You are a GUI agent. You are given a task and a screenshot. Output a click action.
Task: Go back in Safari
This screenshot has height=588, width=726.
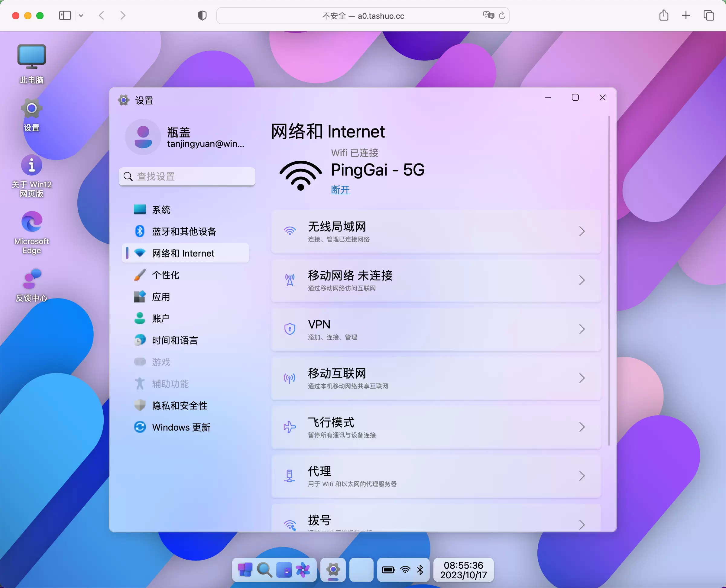click(102, 16)
